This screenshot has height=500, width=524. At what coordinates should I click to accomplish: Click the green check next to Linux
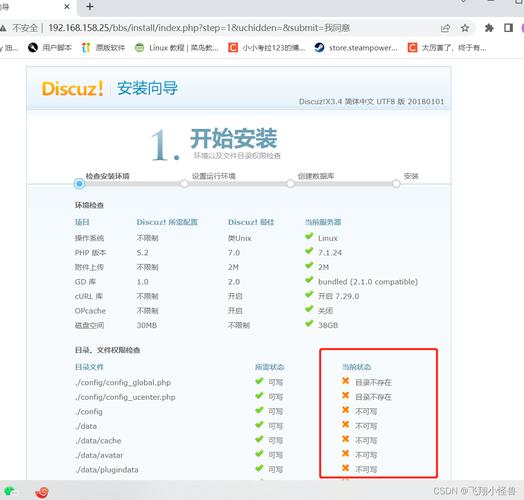[x=309, y=237]
